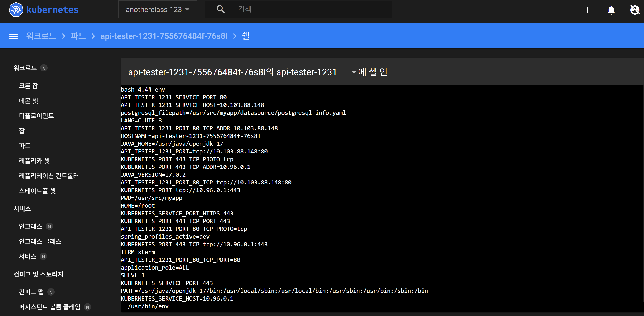This screenshot has height=316, width=644.
Task: Click the Kubernetes logo icon
Action: 16,10
